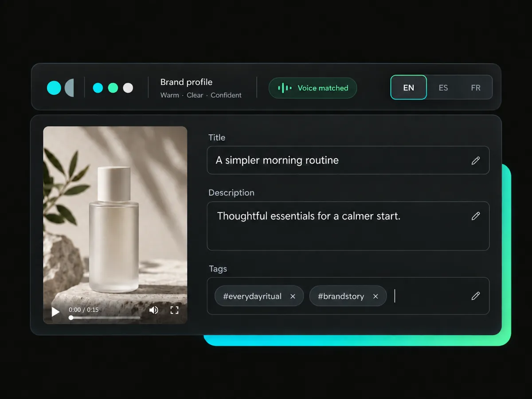Open the Brand profile heading
Screen dimensions: 532x399
(x=186, y=82)
